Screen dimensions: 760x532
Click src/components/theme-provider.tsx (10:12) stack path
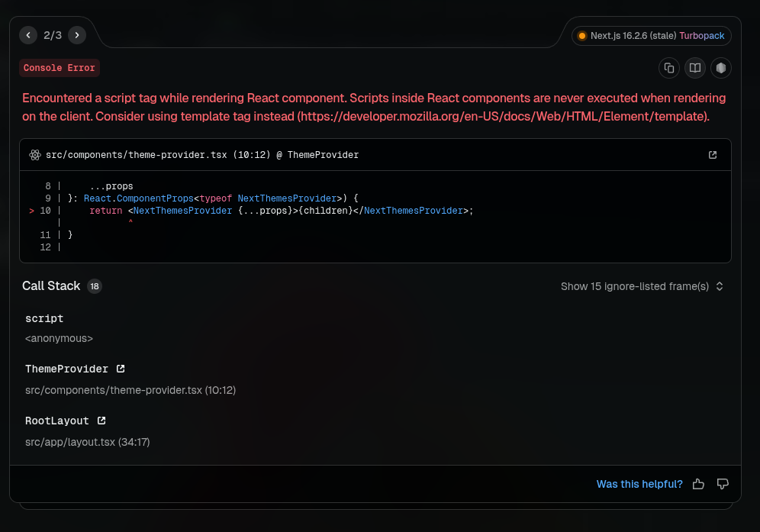pyautogui.click(x=130, y=390)
